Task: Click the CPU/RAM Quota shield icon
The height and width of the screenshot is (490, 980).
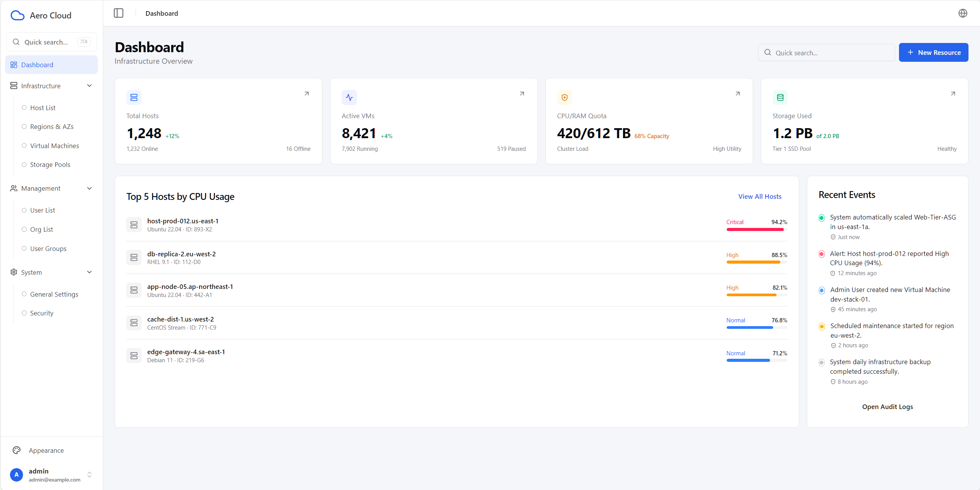Action: (x=565, y=97)
